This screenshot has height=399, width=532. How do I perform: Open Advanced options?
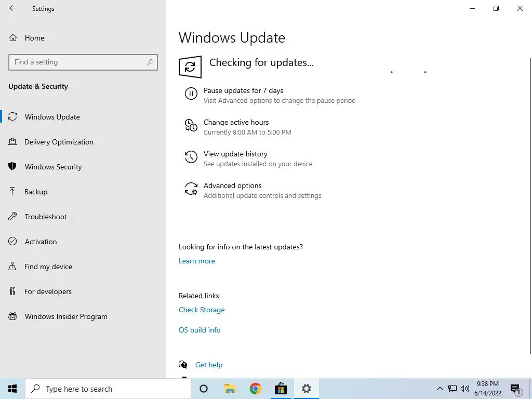(232, 185)
